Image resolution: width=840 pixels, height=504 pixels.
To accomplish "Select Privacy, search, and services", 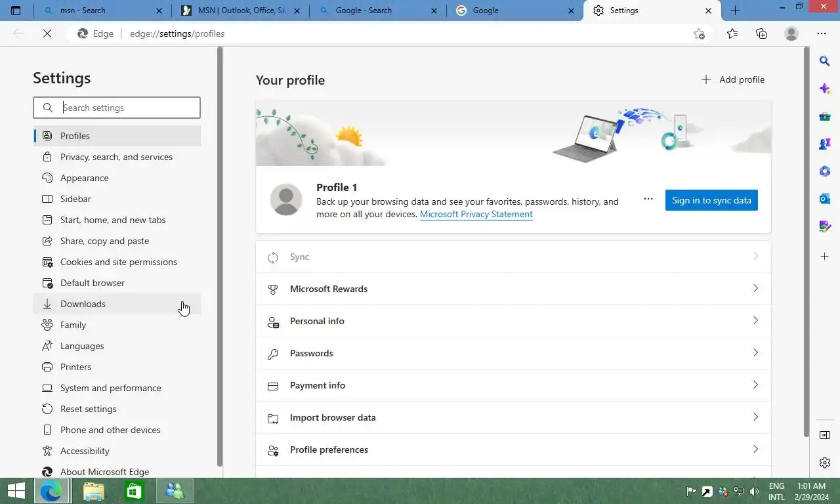I will [x=117, y=157].
